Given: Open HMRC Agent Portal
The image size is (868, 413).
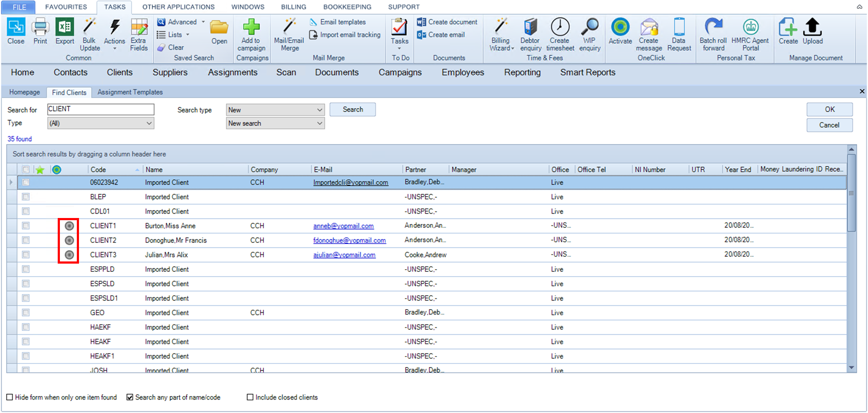Looking at the screenshot, I should pos(750,27).
